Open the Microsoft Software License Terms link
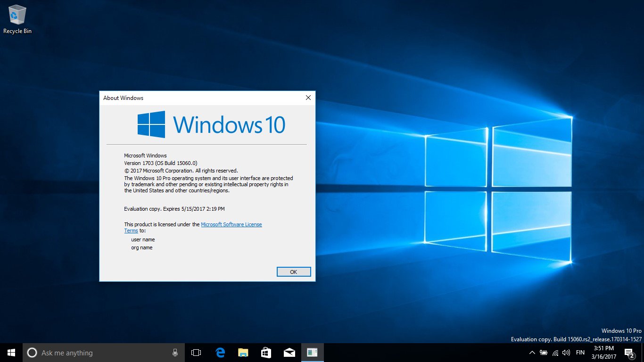 [231, 224]
